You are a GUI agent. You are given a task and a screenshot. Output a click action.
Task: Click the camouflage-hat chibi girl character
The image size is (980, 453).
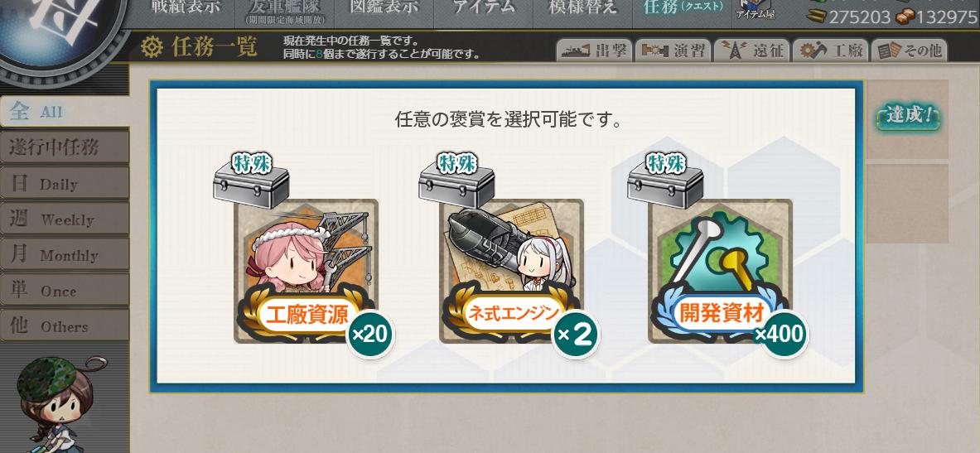click(55, 405)
